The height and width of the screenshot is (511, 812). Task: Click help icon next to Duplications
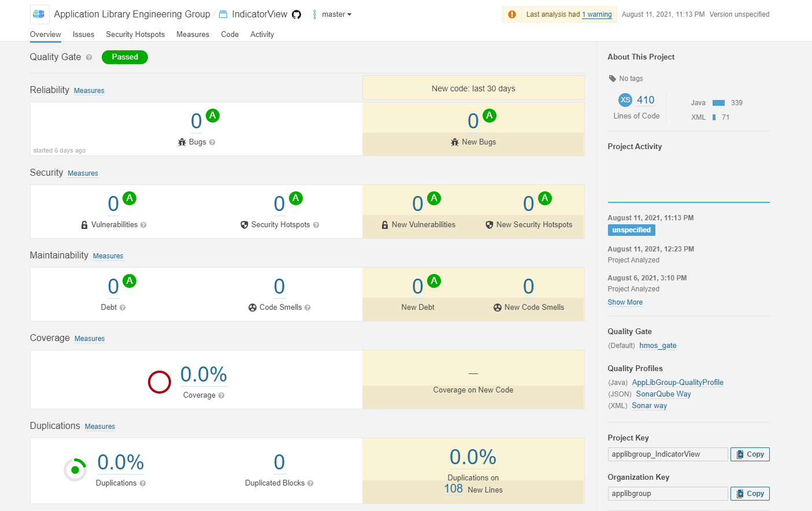pos(143,483)
